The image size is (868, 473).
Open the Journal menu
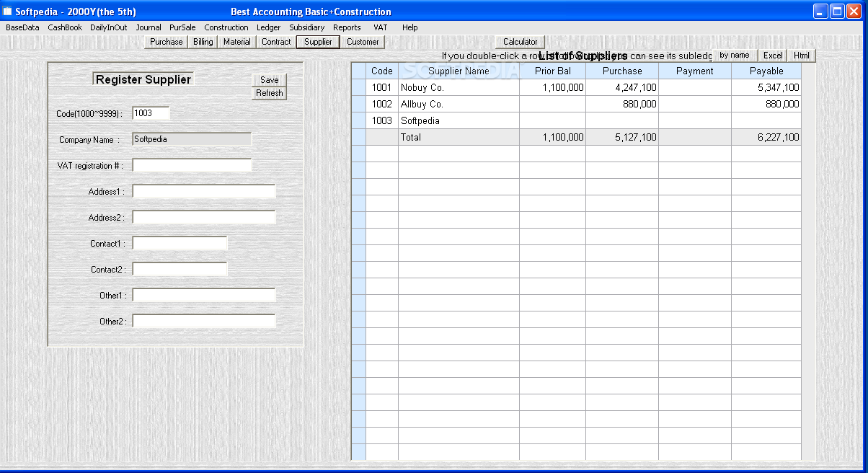pos(149,27)
